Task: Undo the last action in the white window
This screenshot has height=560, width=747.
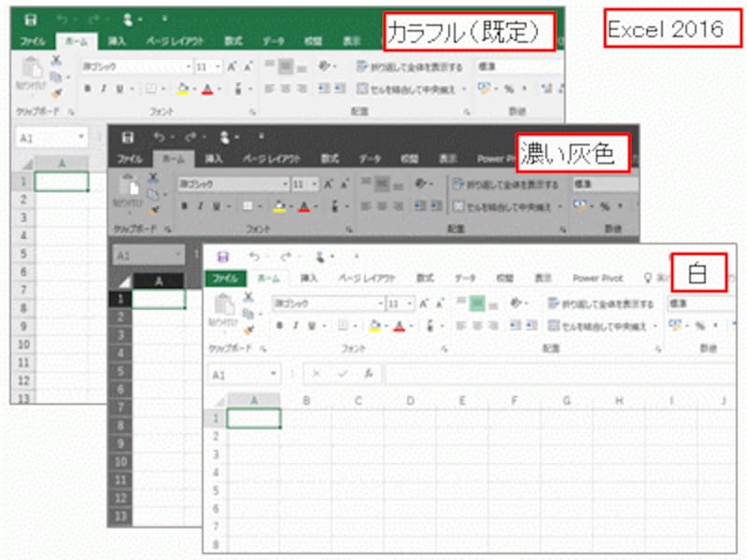Action: tap(254, 258)
